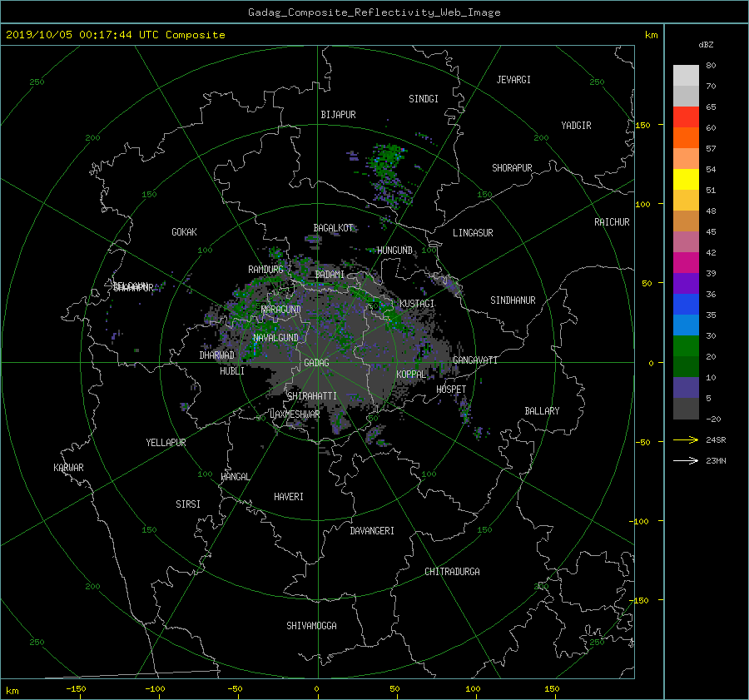
Task: Pick the purple 39–36 dBZ legend band
Action: [686, 284]
